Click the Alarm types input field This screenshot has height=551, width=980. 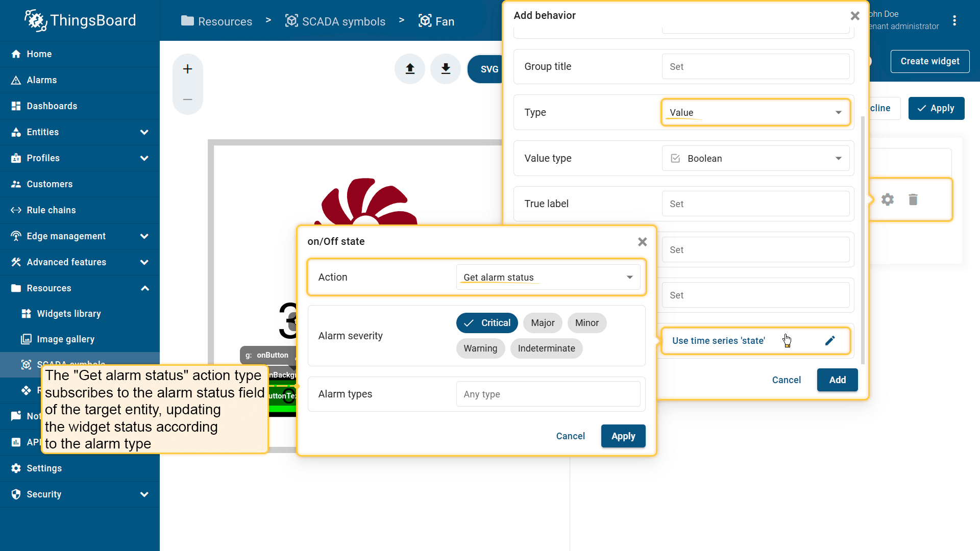click(x=548, y=394)
